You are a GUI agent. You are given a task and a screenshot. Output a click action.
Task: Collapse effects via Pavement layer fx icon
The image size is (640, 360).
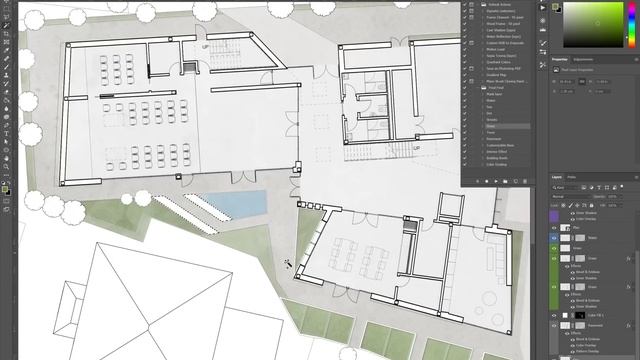(x=628, y=325)
